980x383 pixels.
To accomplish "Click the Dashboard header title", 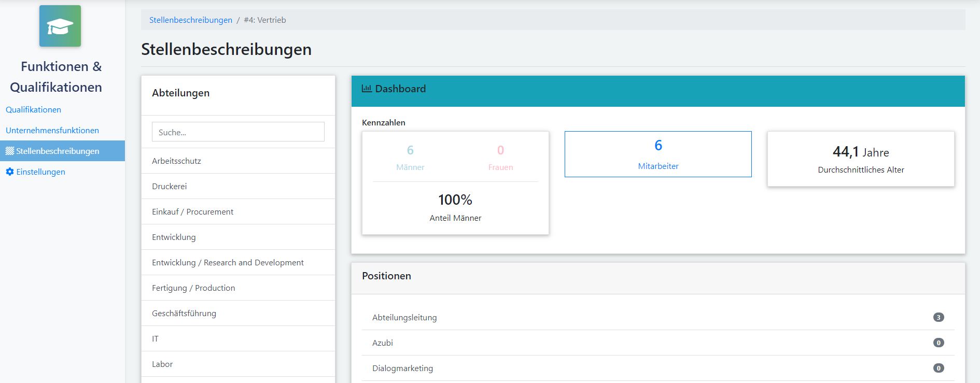I will [400, 89].
